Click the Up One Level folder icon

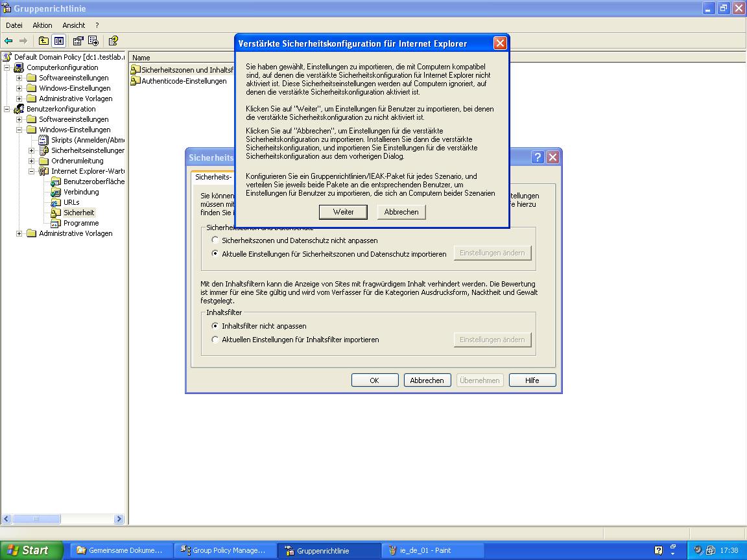(43, 41)
